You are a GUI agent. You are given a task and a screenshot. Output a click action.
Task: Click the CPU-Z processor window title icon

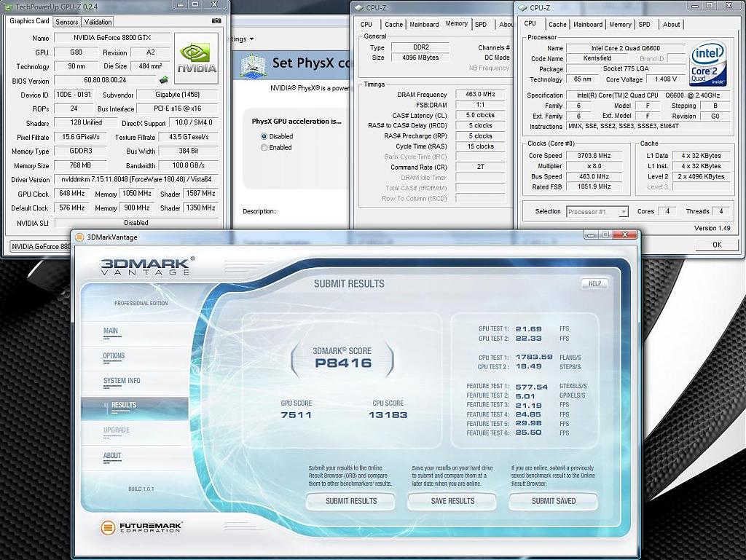(x=523, y=7)
